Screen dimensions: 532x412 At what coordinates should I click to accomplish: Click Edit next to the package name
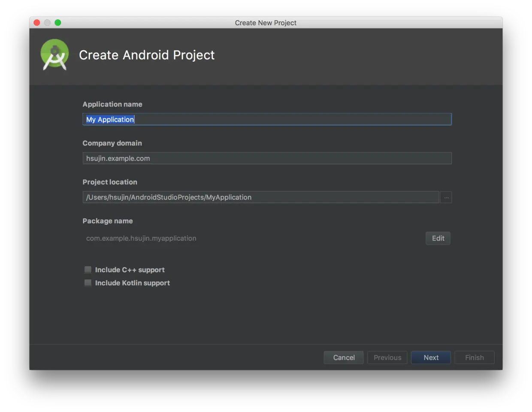(438, 238)
